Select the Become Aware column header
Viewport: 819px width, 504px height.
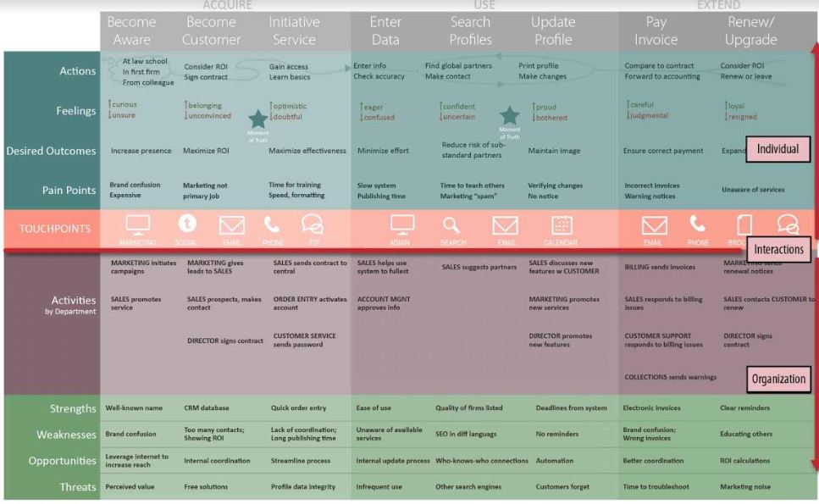[x=131, y=30]
